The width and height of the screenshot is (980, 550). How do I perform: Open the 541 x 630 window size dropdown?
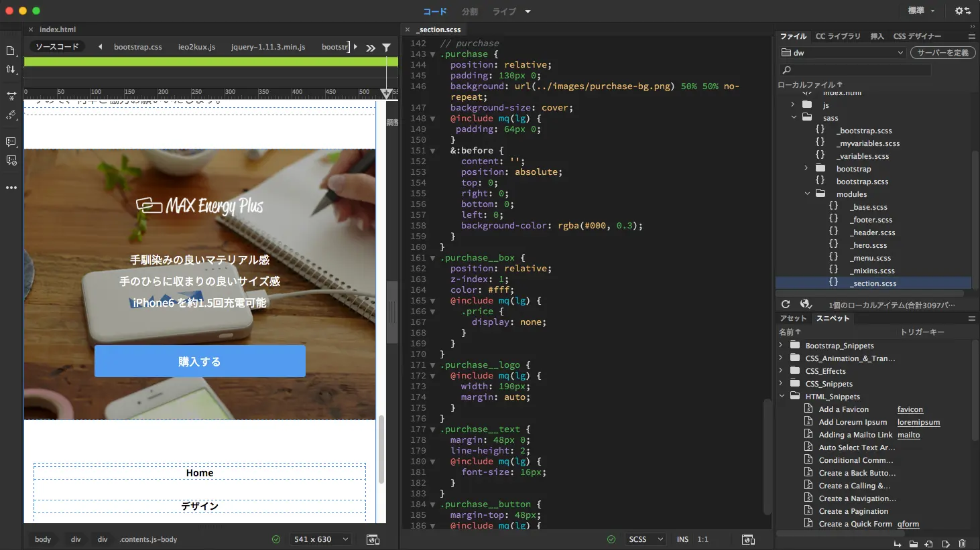click(321, 539)
